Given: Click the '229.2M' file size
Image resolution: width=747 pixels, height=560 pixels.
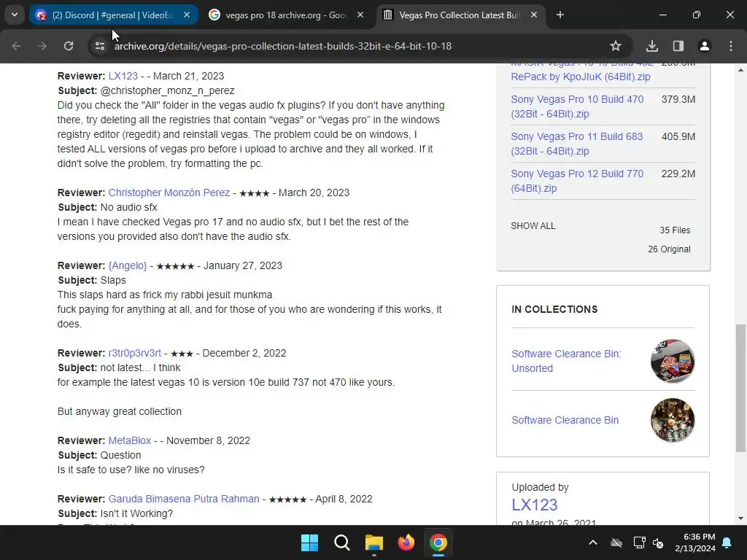Looking at the screenshot, I should pos(678,174).
